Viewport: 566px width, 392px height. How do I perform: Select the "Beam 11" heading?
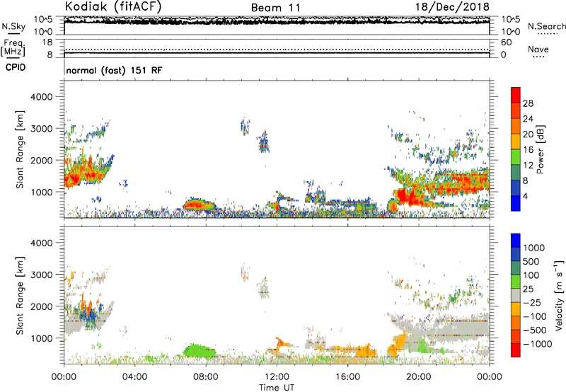click(x=275, y=8)
